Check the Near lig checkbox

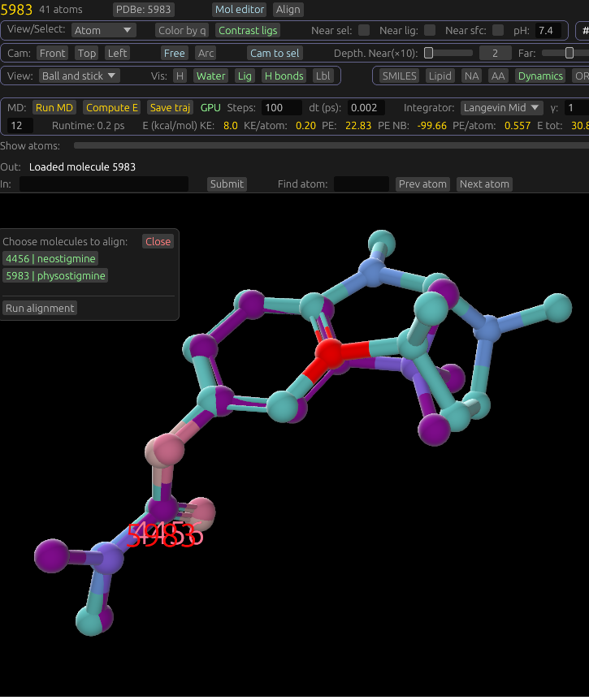(x=430, y=30)
